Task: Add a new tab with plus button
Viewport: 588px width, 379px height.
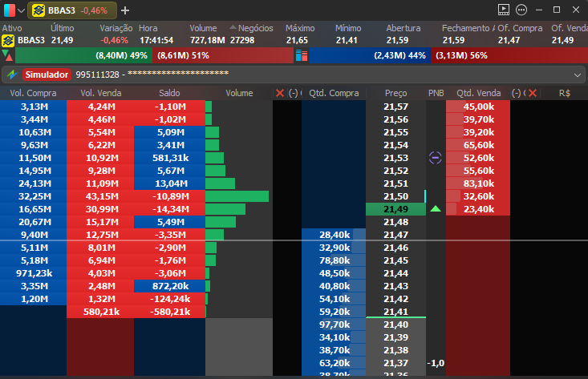Action: 125,10
